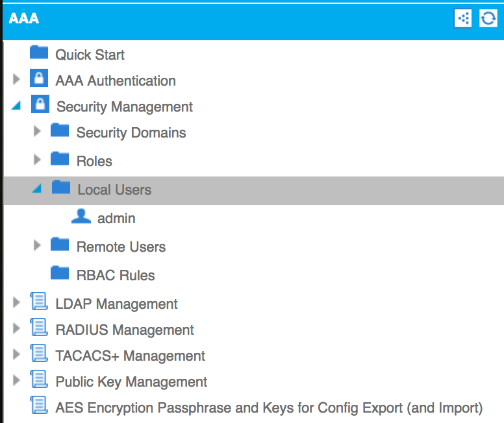Expand the Remote Users folder
The width and height of the screenshot is (504, 423).
coord(37,245)
